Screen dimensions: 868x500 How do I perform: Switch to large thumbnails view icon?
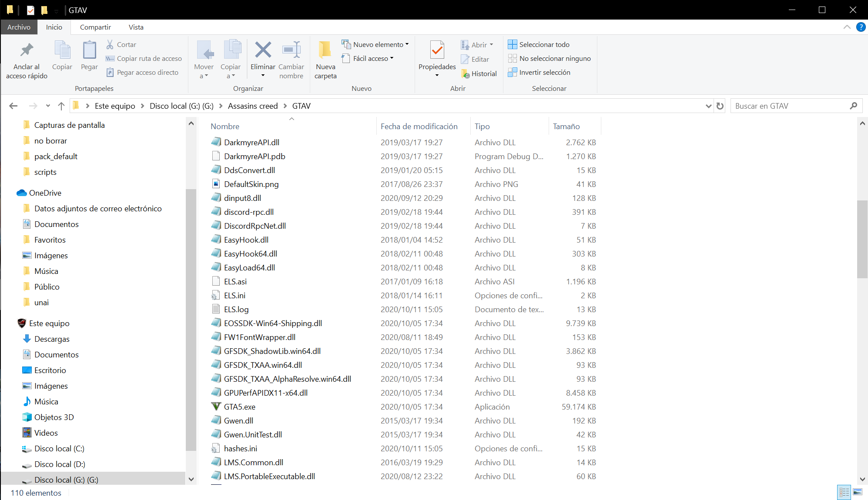858,492
